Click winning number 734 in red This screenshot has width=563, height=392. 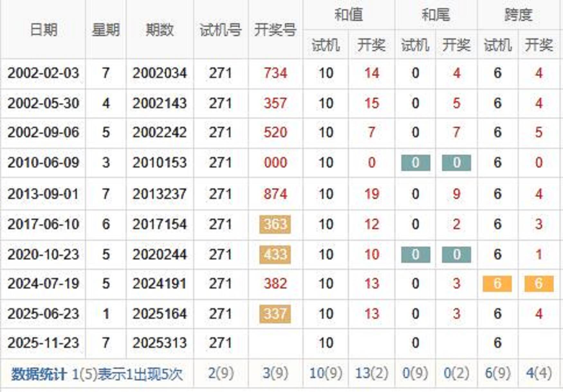coord(275,73)
